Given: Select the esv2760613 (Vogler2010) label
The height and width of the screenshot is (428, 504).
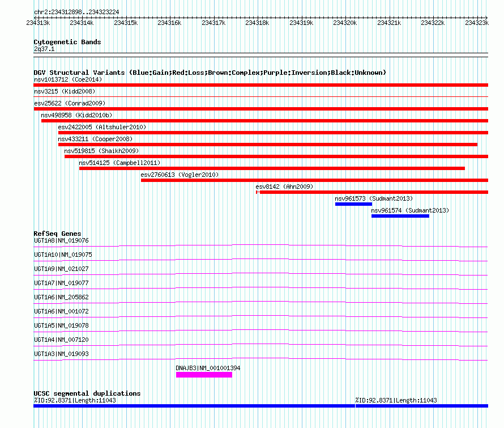Looking at the screenshot, I should click(x=180, y=175).
